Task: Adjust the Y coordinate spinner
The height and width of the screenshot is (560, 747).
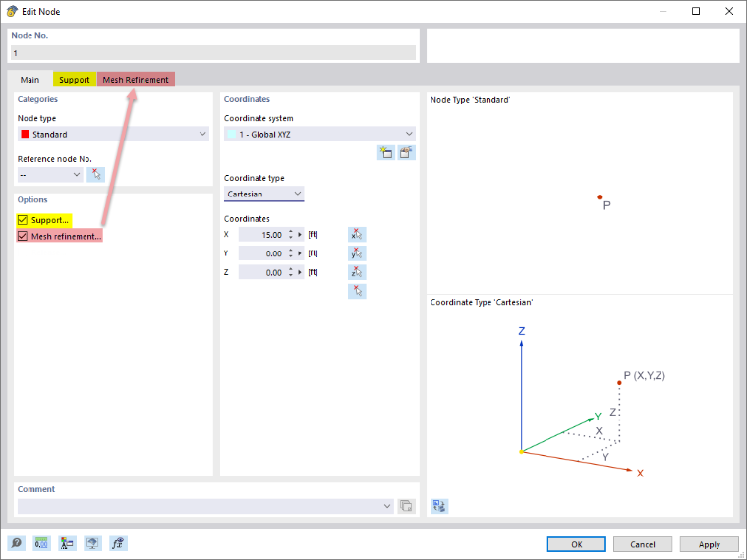Action: (x=291, y=253)
